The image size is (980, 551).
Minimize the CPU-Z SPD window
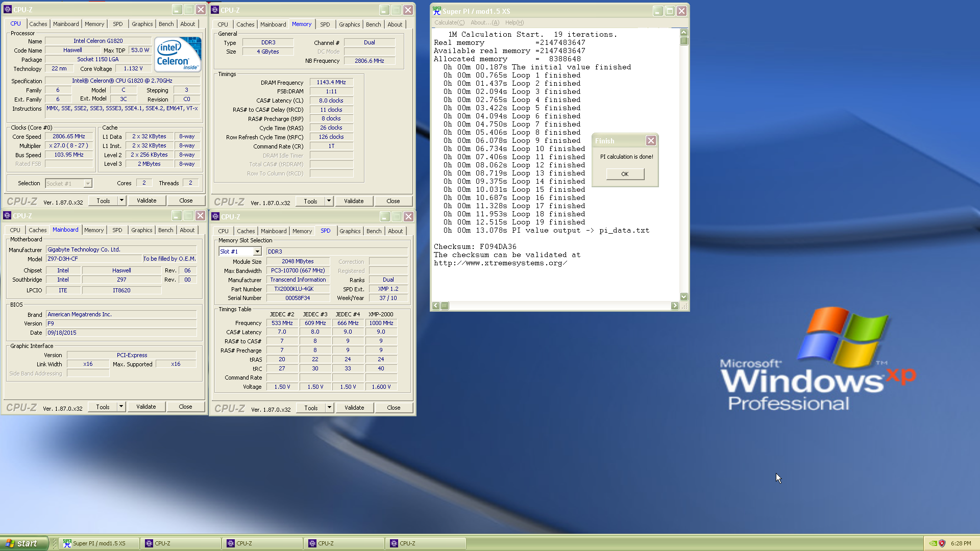(385, 216)
